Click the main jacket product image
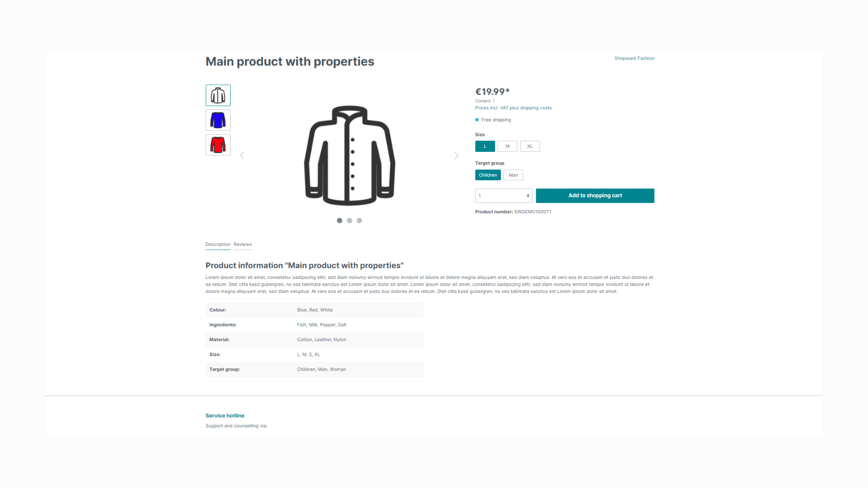Viewport: 868px width, 488px height. point(349,156)
